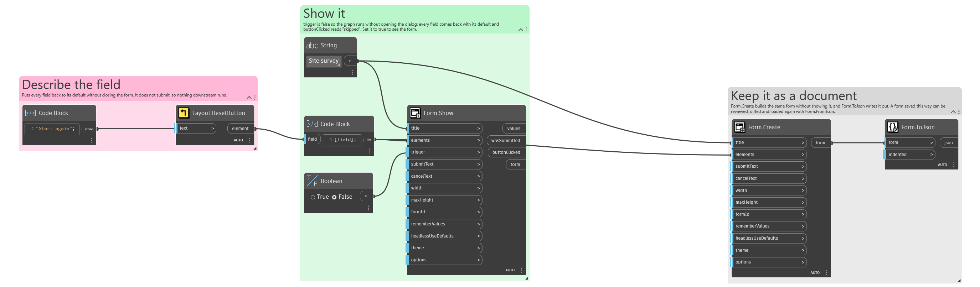Collapse the Describe the field group
Image resolution: width=980 pixels, height=287 pixels.
249,98
